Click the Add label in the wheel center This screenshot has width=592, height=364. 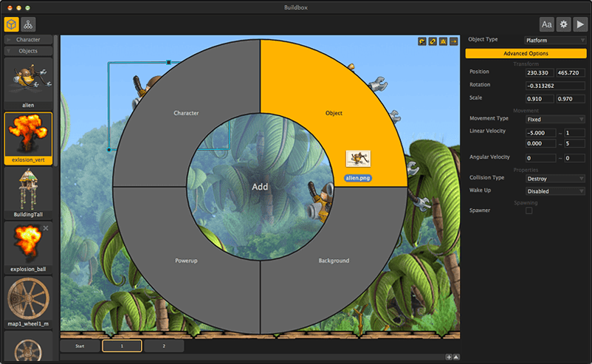pyautogui.click(x=260, y=187)
